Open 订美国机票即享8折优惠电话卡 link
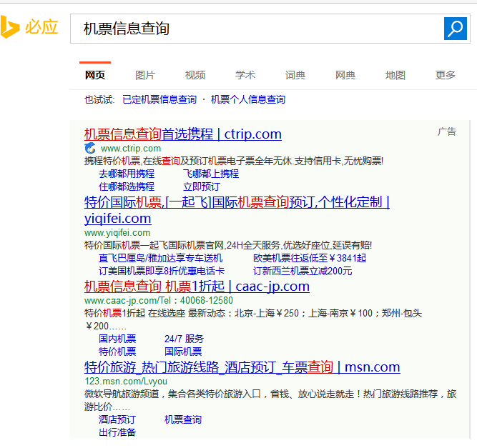The width and height of the screenshot is (477, 448). point(162,271)
